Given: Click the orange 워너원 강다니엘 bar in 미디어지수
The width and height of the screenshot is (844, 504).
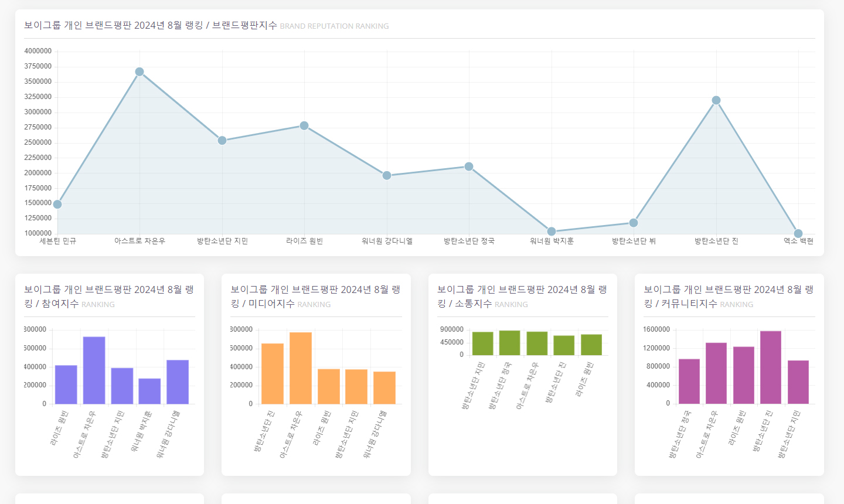Looking at the screenshot, I should point(384,388).
